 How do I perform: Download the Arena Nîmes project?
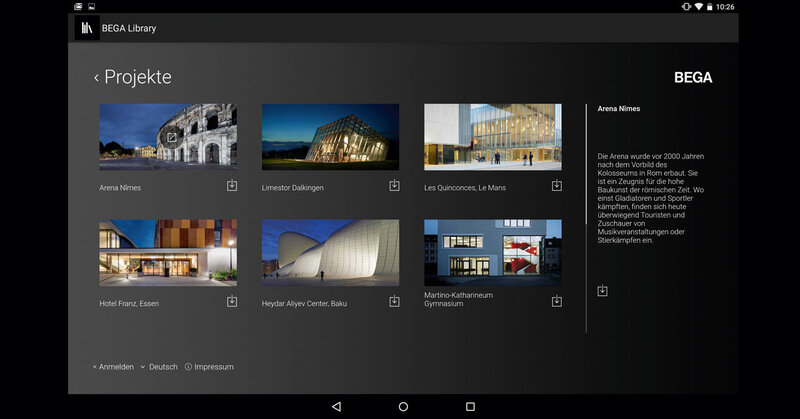[x=232, y=185]
